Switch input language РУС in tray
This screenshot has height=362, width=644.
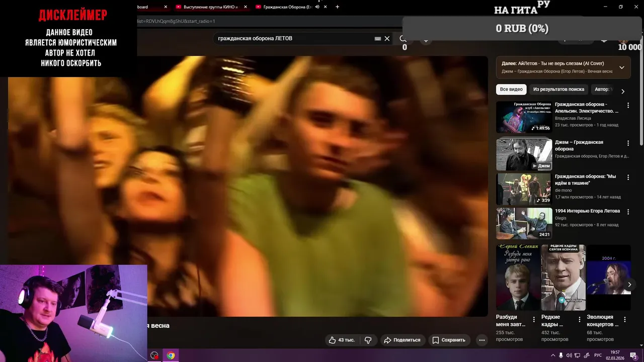click(x=598, y=355)
